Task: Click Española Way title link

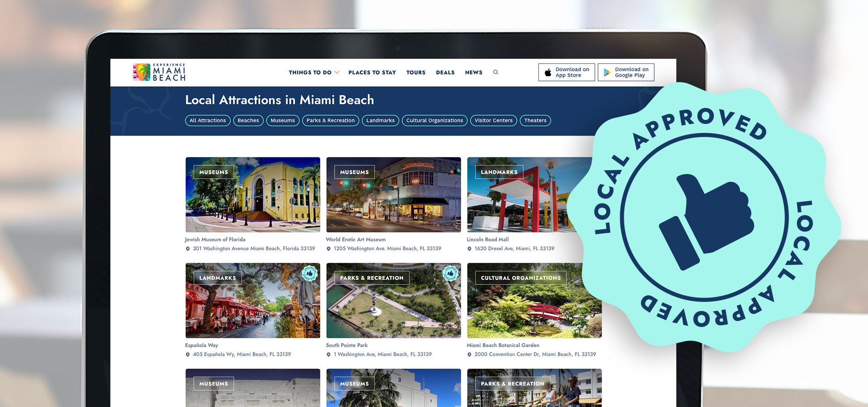Action: pyautogui.click(x=202, y=345)
